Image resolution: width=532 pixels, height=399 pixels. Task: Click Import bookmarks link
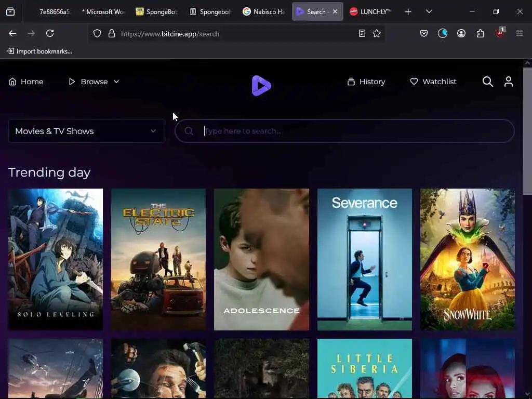point(40,51)
